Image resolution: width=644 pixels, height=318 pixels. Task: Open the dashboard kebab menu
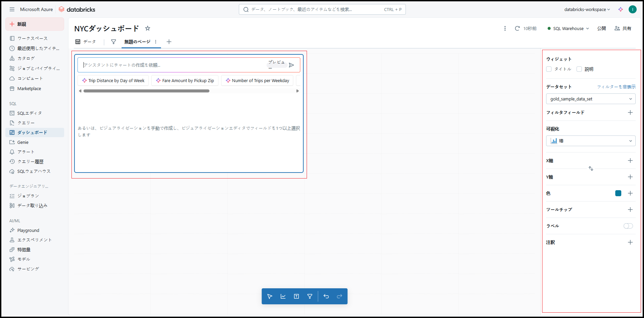click(505, 28)
